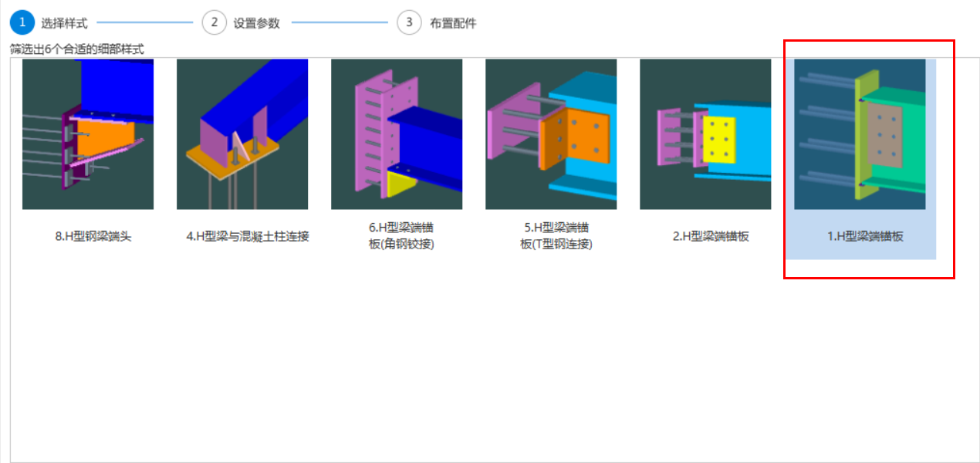The width and height of the screenshot is (980, 463).
Task: Go to step 3 circle 布置配件
Action: coord(410,22)
